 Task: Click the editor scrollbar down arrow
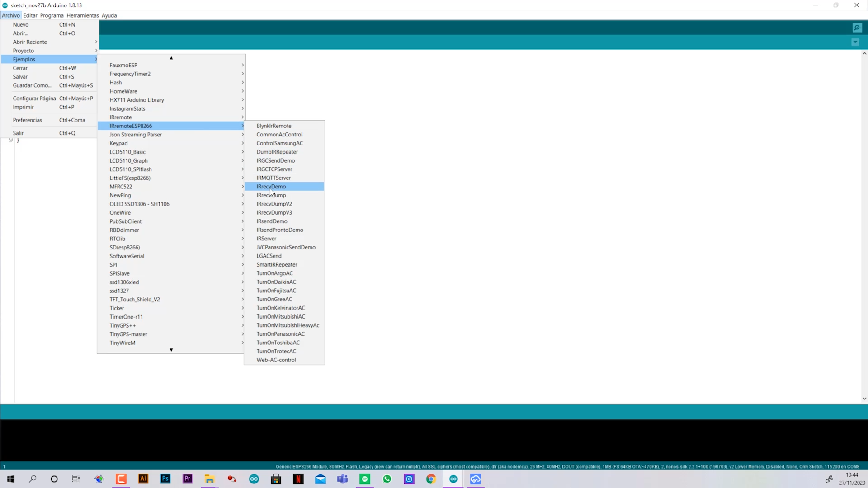pos(864,399)
